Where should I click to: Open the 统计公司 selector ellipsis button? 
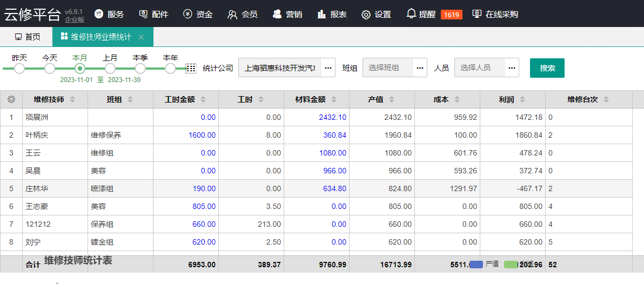(x=328, y=68)
